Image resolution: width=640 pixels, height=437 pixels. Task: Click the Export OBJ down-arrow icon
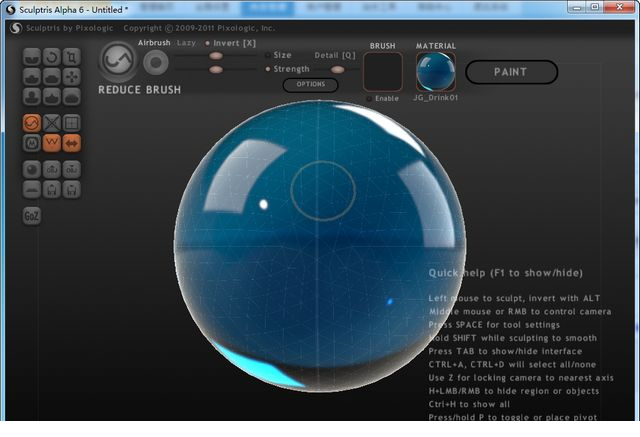pyautogui.click(x=72, y=169)
